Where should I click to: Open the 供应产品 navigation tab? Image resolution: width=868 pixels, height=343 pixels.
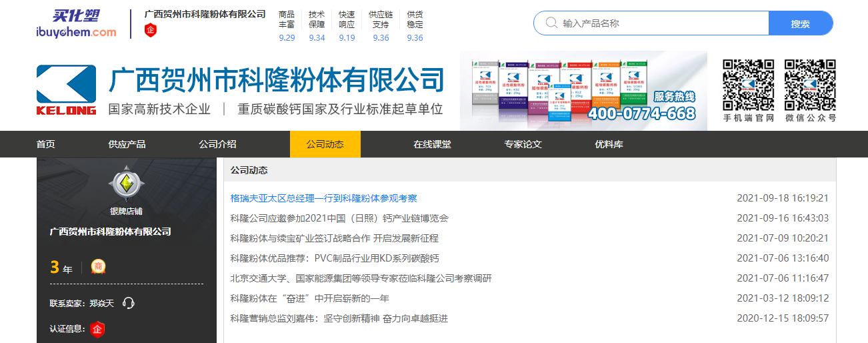pyautogui.click(x=127, y=144)
